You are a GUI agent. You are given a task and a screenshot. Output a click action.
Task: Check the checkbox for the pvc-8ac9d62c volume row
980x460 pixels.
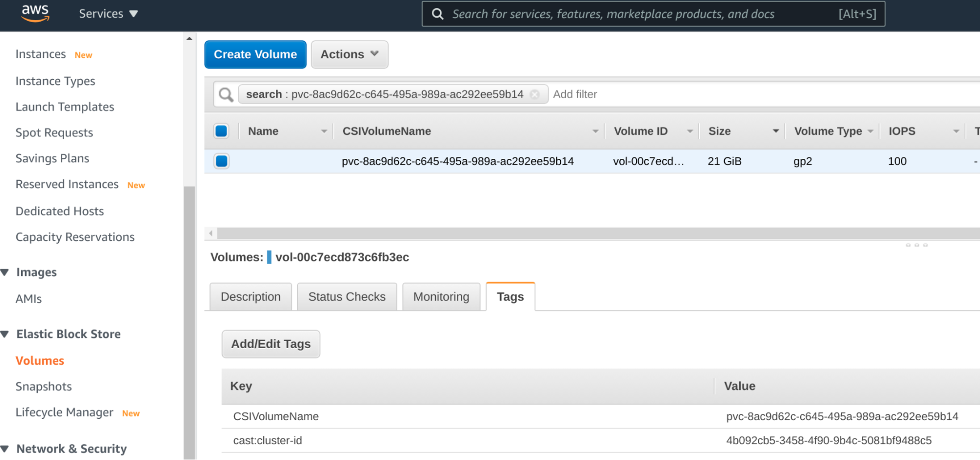click(221, 161)
